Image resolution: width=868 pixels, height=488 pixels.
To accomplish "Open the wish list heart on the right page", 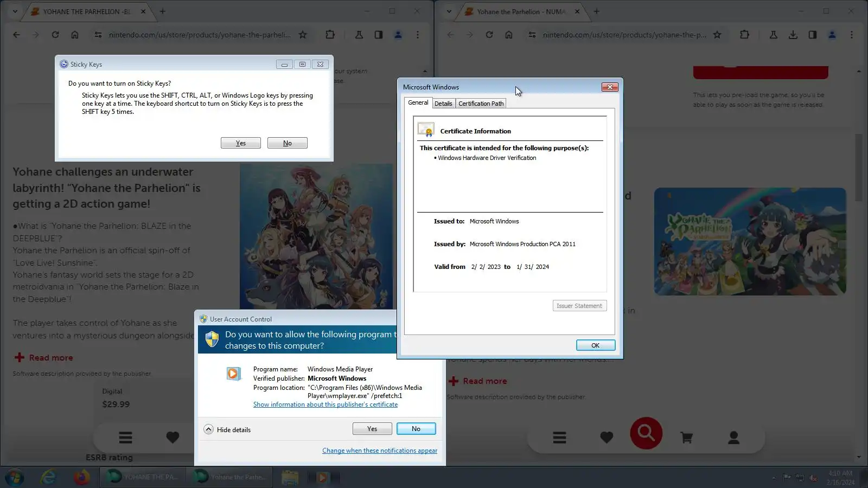I will coord(607,438).
